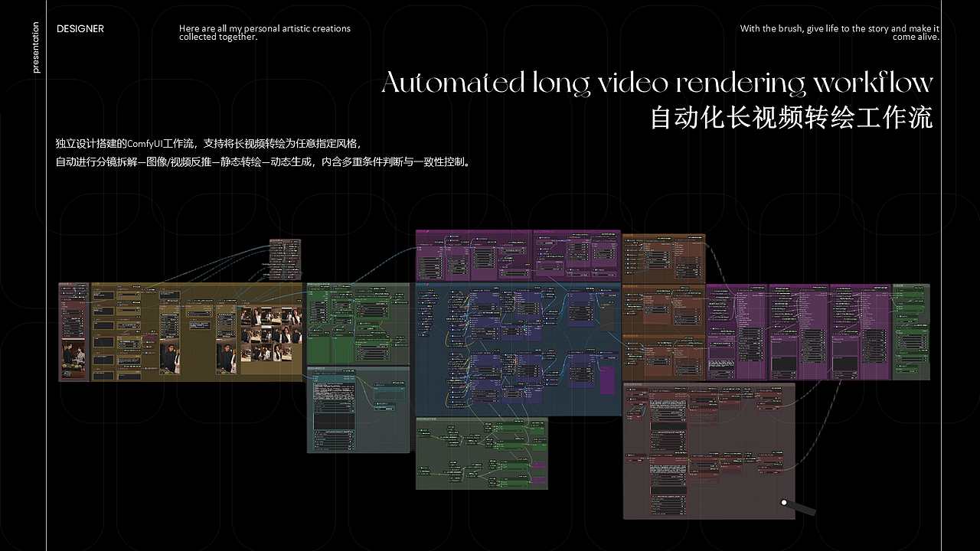Click the DESIGNER label at top left

tap(80, 29)
